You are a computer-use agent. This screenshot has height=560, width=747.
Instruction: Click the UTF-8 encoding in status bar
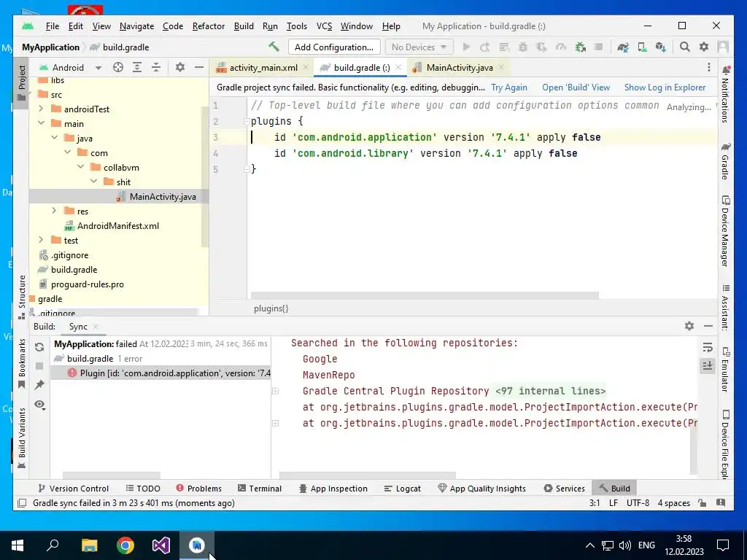click(x=638, y=503)
